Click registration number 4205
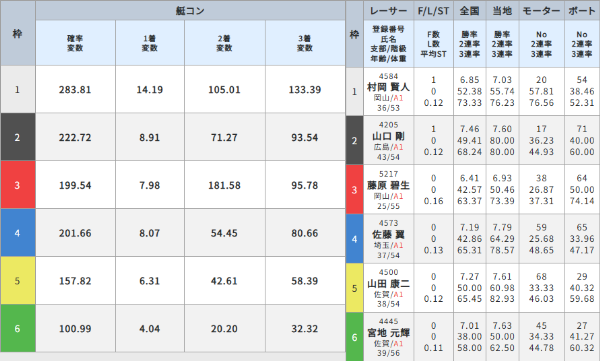This screenshot has height=361, width=600. [388, 125]
